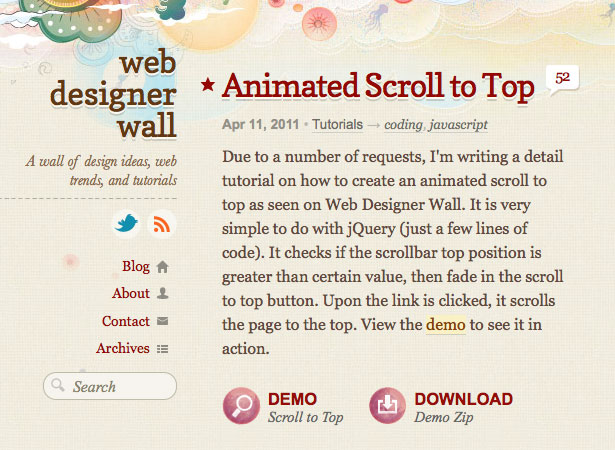
Task: Open the Tutorials category link
Action: pyautogui.click(x=337, y=125)
